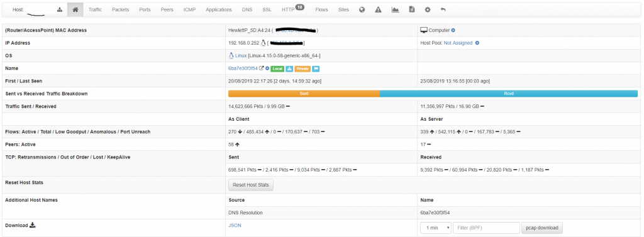644x237 pixels.
Task: Open the Applications tab
Action: click(x=218, y=9)
